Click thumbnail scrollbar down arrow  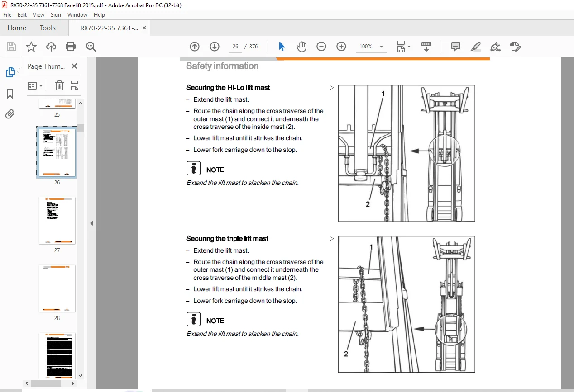(81, 375)
